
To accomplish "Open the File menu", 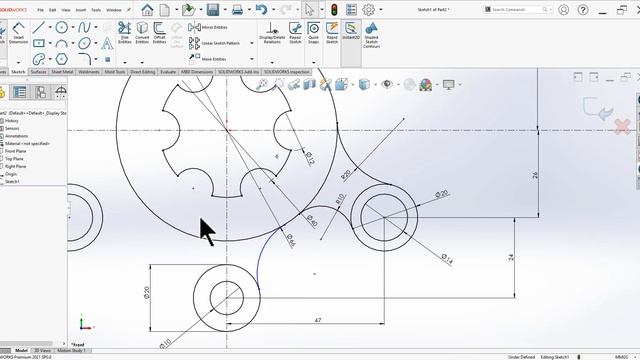I will pos(40,10).
